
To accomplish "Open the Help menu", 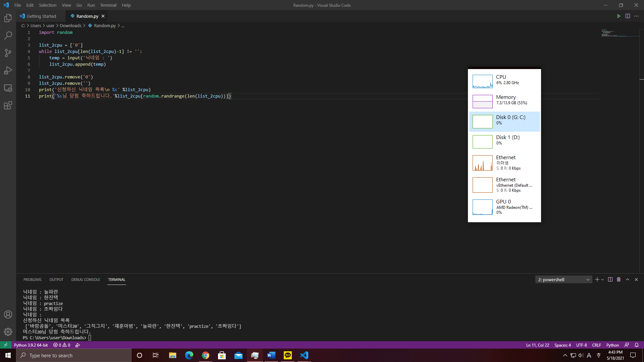I will point(126,5).
